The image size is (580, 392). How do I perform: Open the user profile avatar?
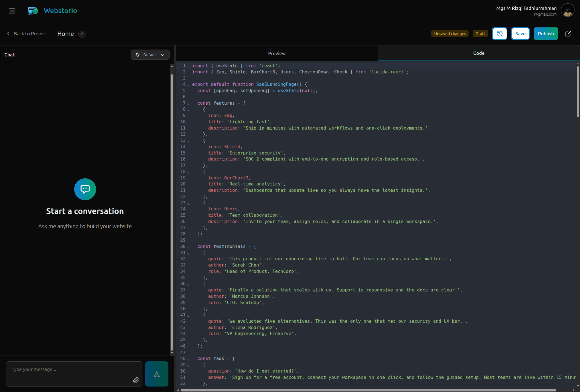click(567, 11)
